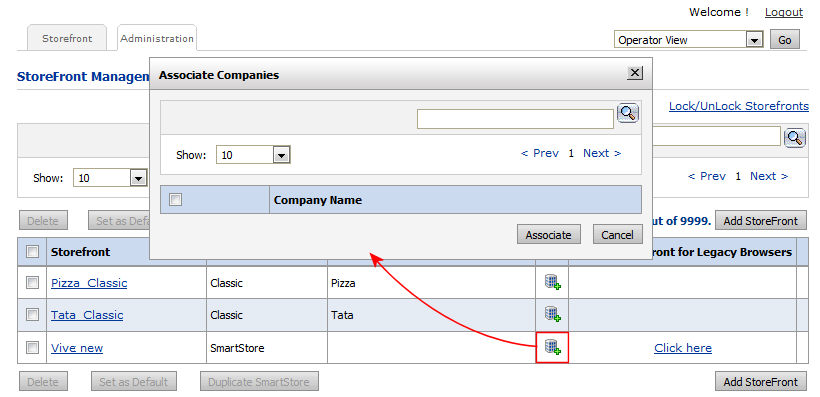Image resolution: width=820 pixels, height=397 pixels.
Task: Expand the Operator View dropdown
Action: (689, 40)
